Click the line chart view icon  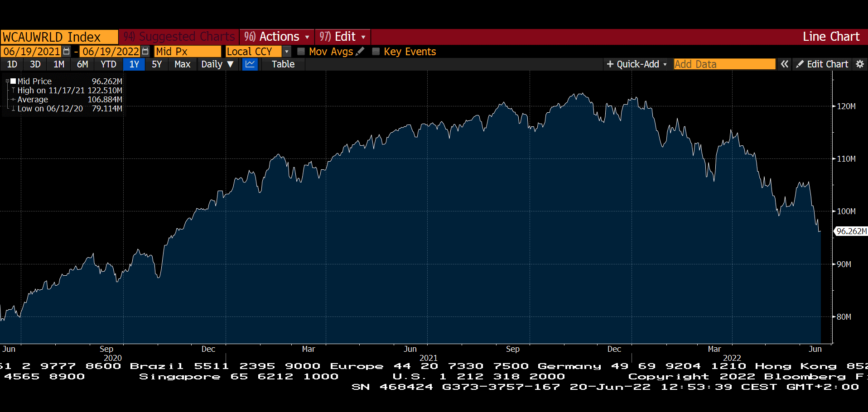coord(250,64)
